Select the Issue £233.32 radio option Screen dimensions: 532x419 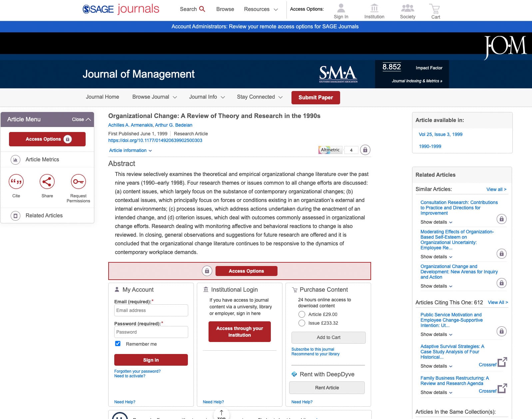[302, 323]
